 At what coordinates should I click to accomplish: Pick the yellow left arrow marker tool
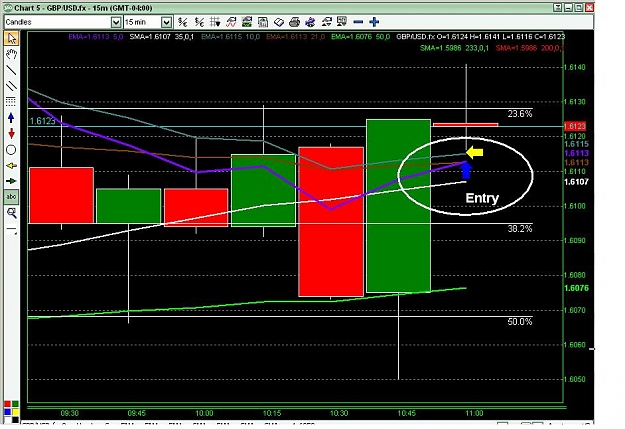click(x=11, y=165)
